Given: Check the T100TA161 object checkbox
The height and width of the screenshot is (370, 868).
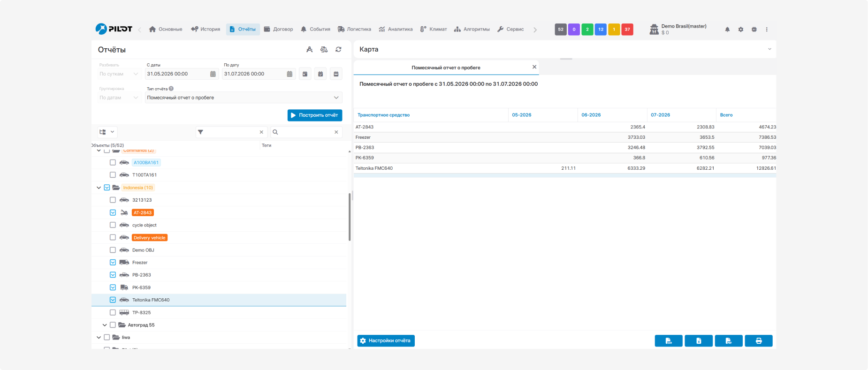Looking at the screenshot, I should point(113,175).
